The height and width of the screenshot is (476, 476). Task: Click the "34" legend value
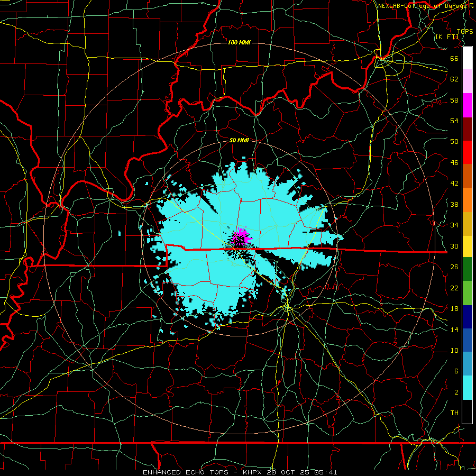pos(454,225)
